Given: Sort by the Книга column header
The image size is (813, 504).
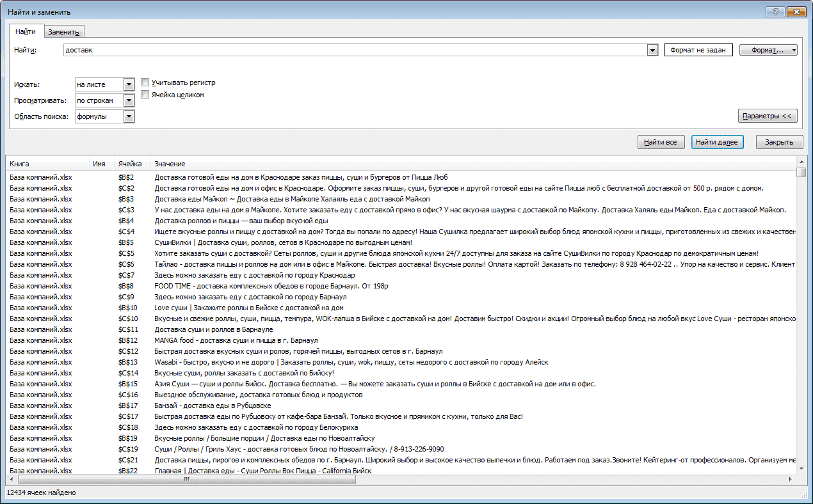Looking at the screenshot, I should 47,164.
